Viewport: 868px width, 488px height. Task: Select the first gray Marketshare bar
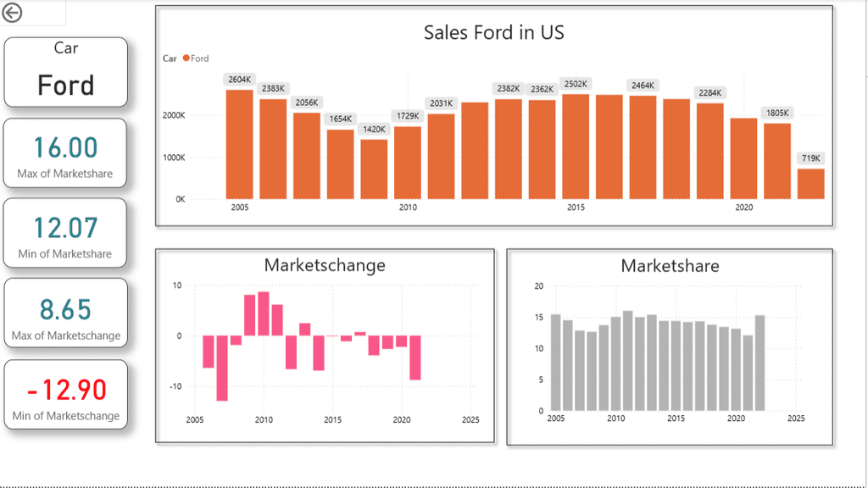click(x=556, y=363)
